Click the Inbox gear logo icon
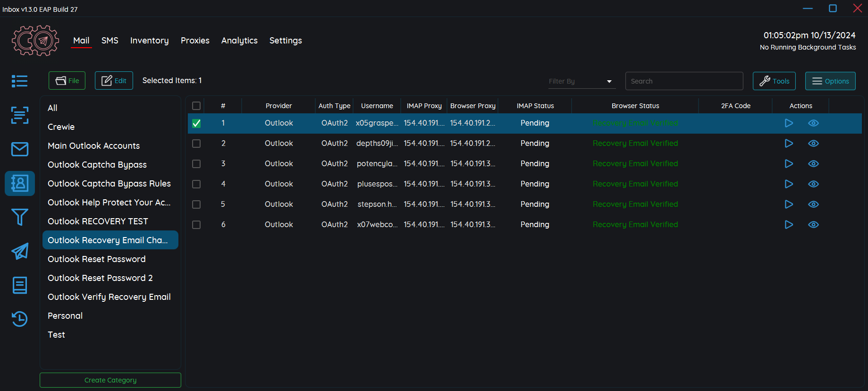Screen dimensions: 868x391 (35, 41)
